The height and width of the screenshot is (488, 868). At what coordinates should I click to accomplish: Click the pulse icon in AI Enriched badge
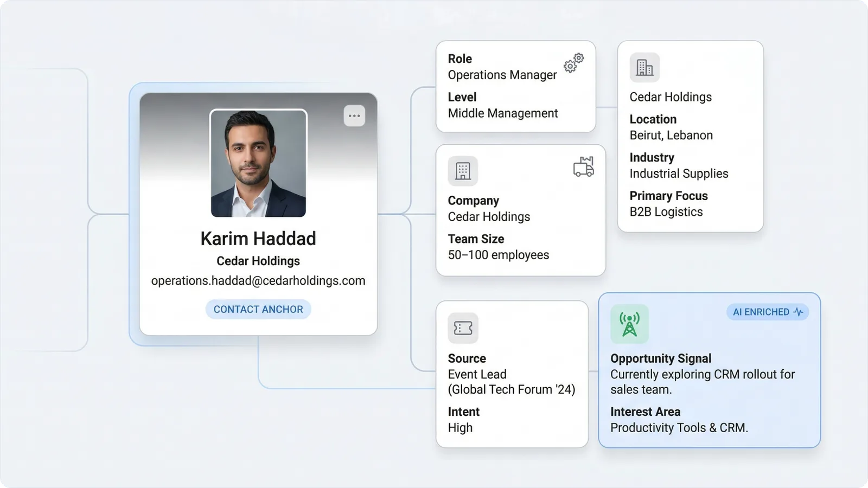(x=798, y=312)
